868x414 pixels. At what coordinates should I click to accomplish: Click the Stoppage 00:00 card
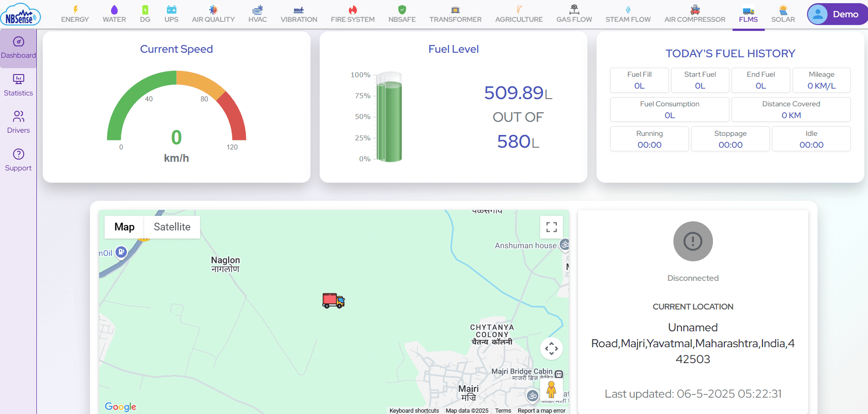(x=730, y=139)
